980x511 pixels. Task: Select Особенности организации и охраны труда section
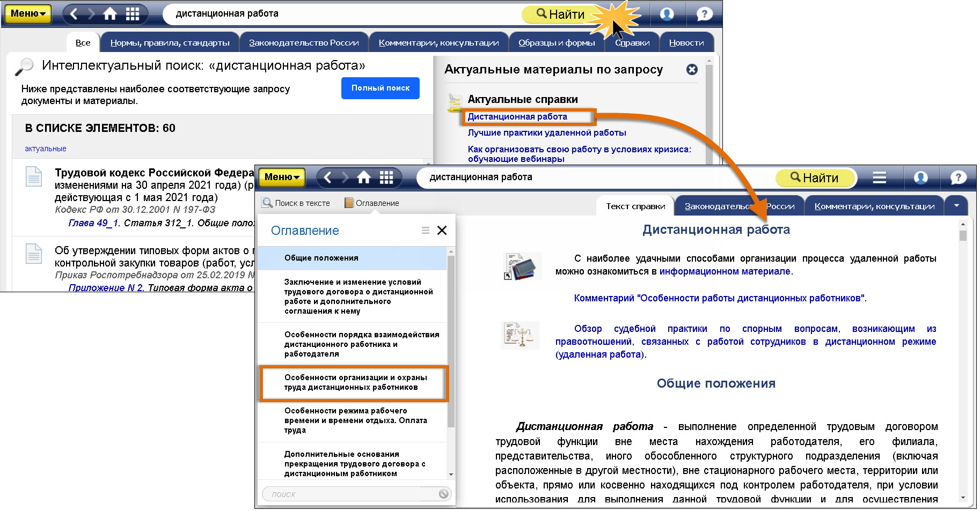click(355, 383)
